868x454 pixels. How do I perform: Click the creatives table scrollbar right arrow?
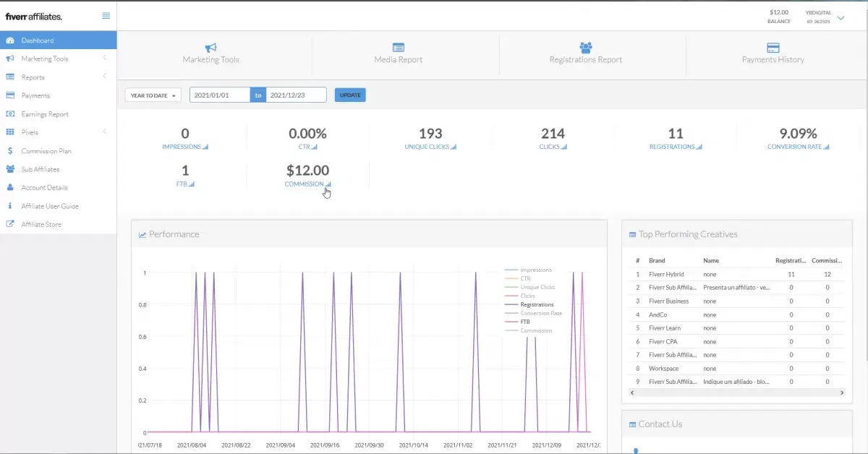pyautogui.click(x=841, y=393)
